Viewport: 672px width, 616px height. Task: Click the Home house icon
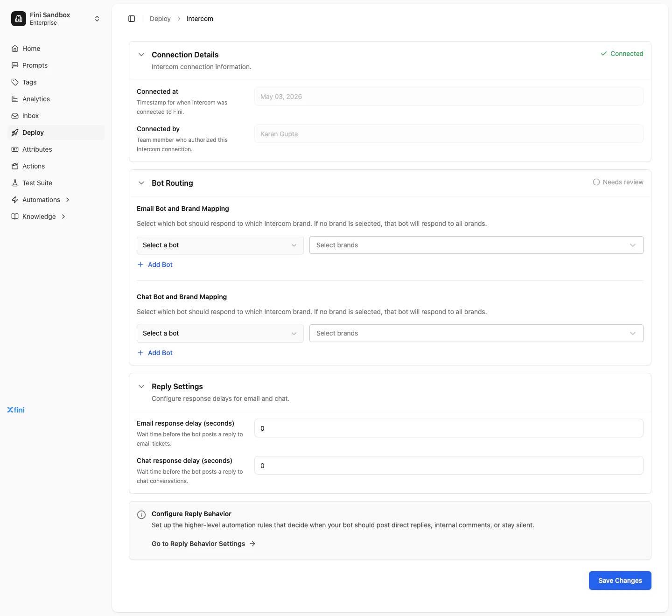click(15, 49)
